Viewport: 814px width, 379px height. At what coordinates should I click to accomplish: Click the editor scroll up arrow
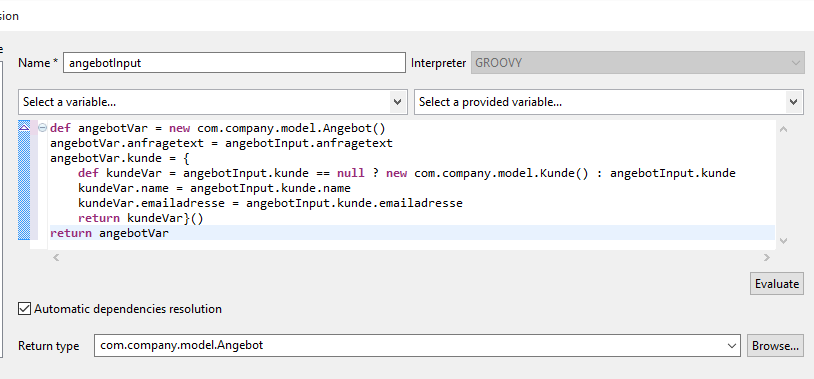(x=783, y=129)
